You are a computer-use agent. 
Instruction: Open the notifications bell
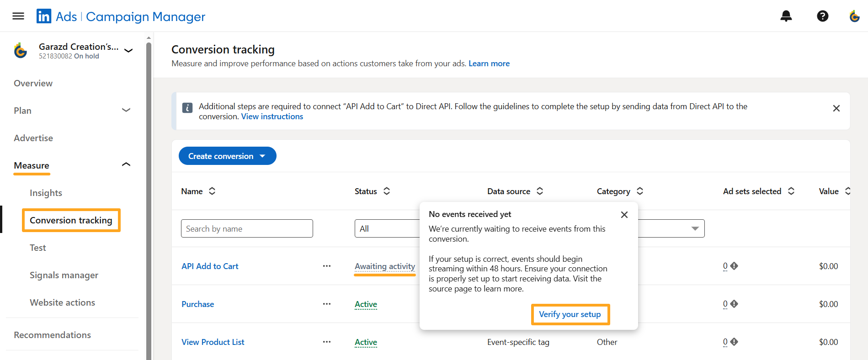click(x=786, y=16)
